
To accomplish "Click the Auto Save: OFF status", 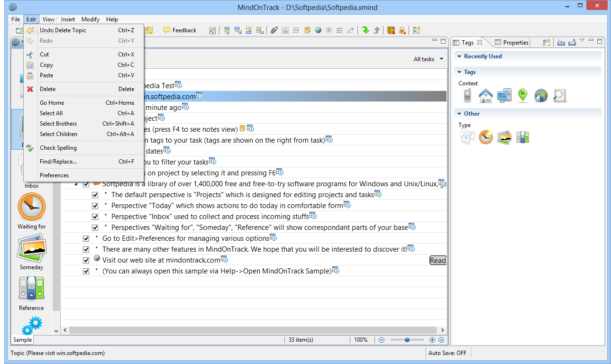I will click(x=447, y=353).
